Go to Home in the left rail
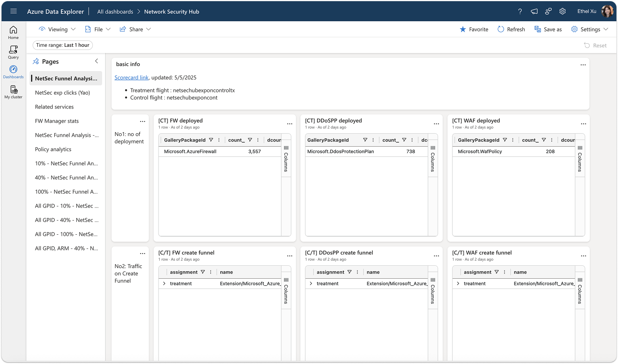This screenshot has width=618, height=364. tap(13, 33)
